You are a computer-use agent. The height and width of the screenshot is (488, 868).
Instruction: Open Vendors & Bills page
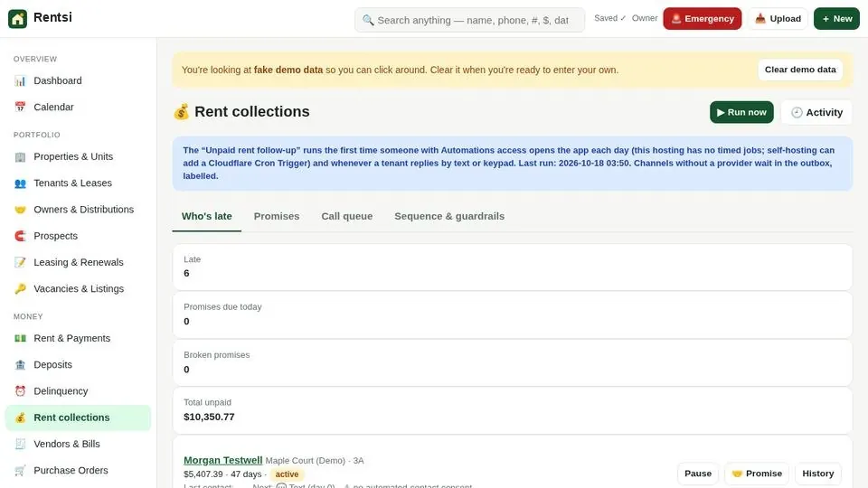pos(78,444)
